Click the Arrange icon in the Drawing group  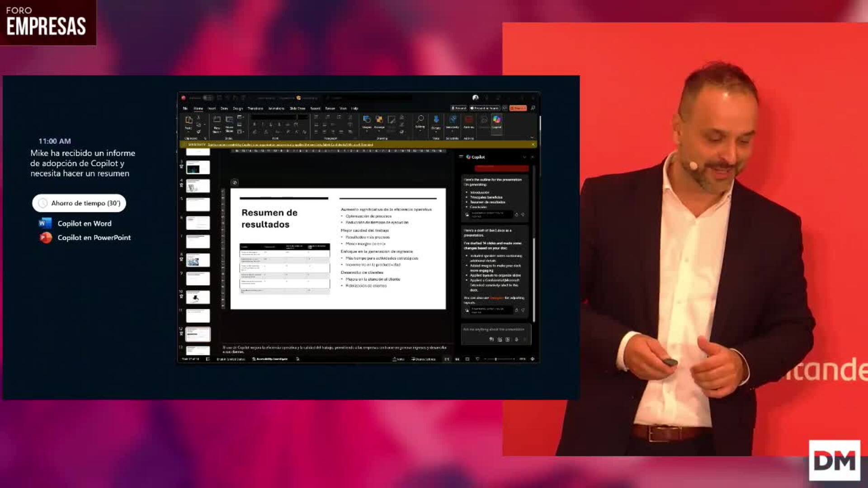pyautogui.click(x=379, y=120)
